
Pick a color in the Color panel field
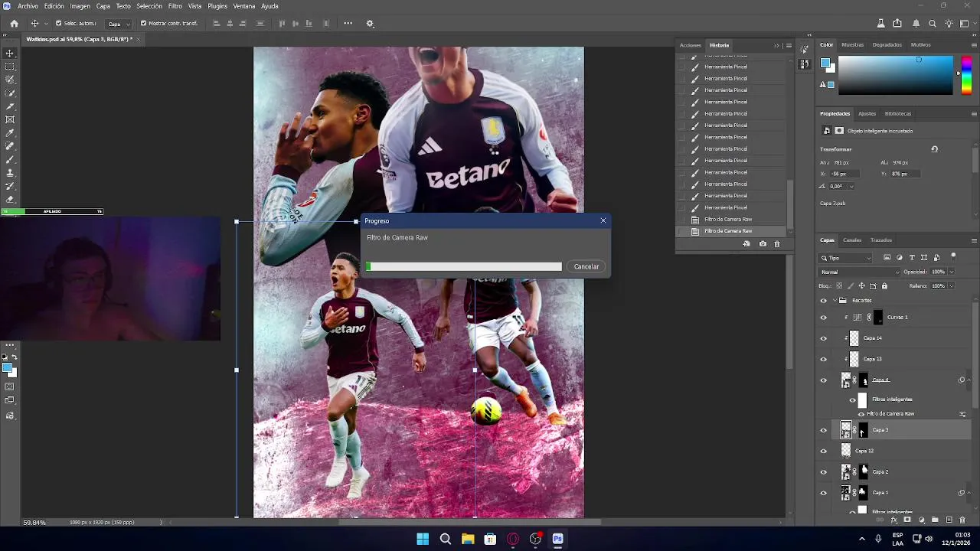[x=896, y=75]
